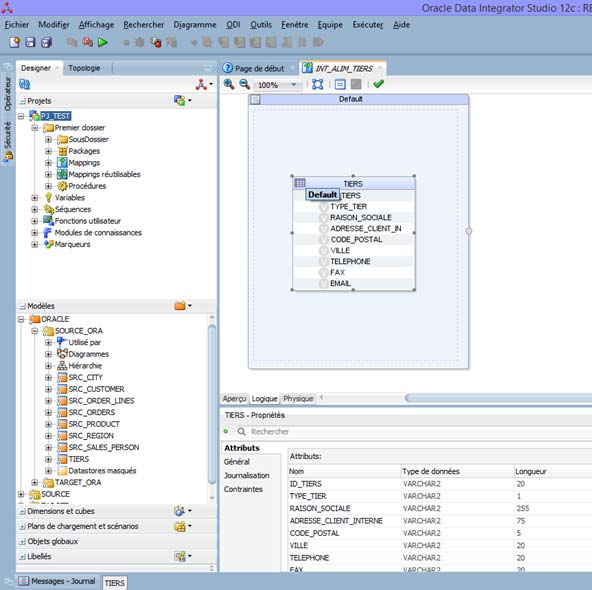Expand the TARGET_ORA model node
This screenshot has width=592, height=590.
click(x=35, y=482)
